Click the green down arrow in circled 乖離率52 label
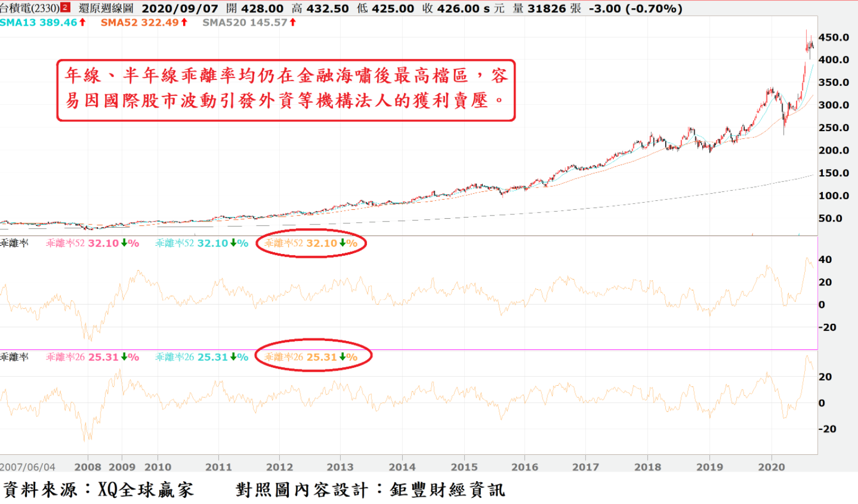This screenshot has width=858, height=504. click(342, 243)
